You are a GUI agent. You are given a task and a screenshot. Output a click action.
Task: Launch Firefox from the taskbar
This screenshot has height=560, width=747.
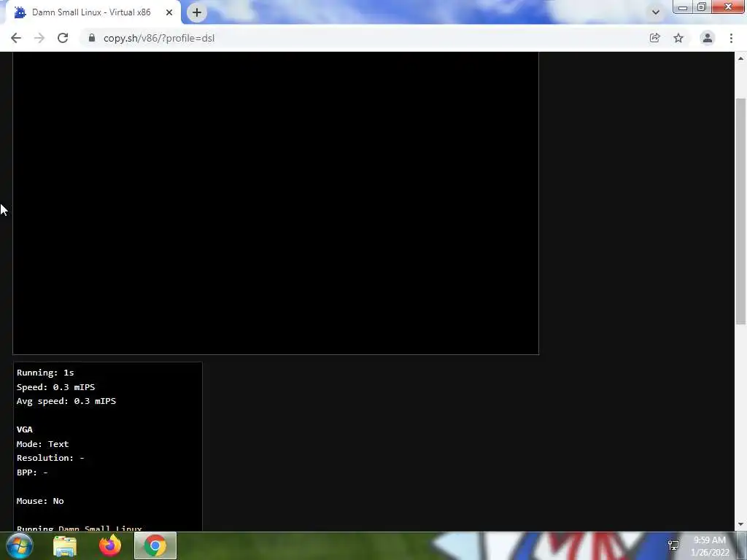click(x=110, y=545)
